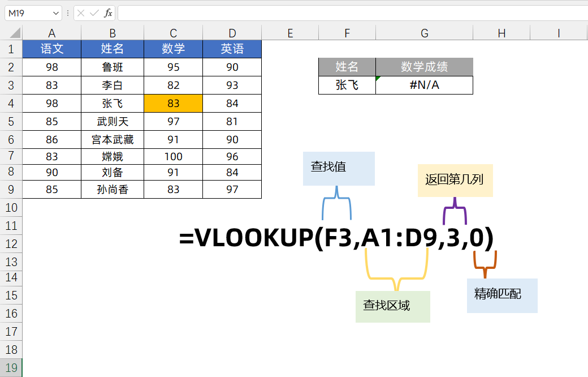Select column G header
Image resolution: width=588 pixels, height=377 pixels.
point(424,33)
